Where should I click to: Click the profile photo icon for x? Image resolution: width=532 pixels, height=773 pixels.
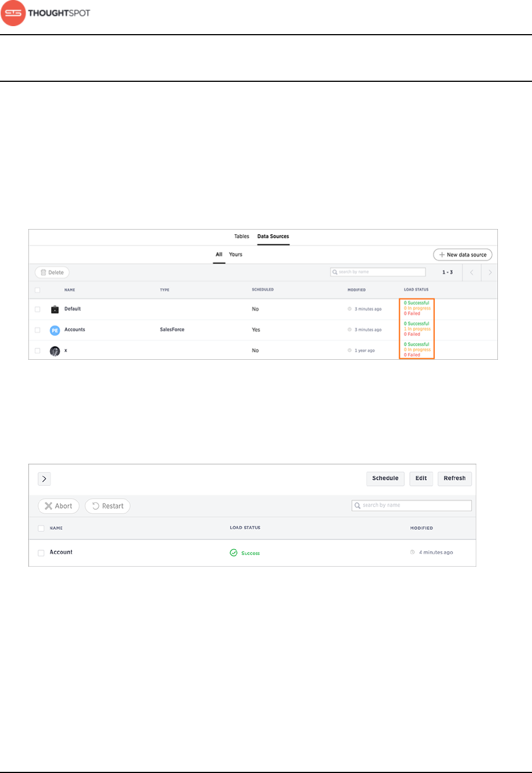[55, 351]
